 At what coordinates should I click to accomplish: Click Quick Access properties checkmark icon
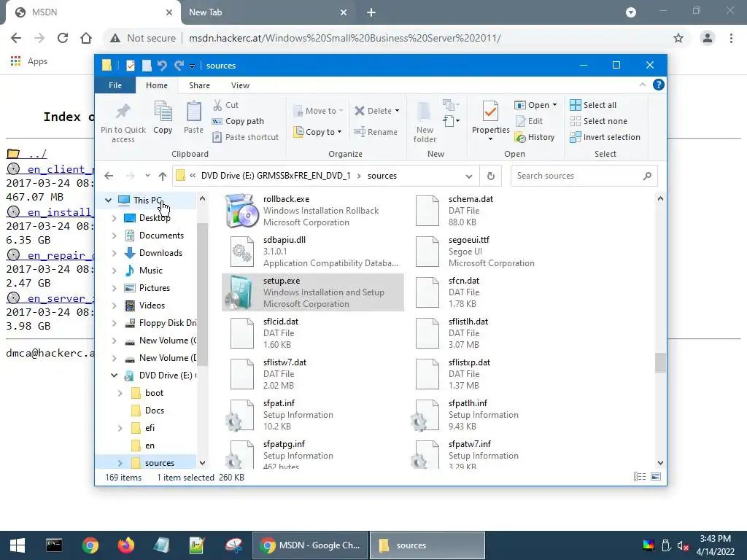130,65
